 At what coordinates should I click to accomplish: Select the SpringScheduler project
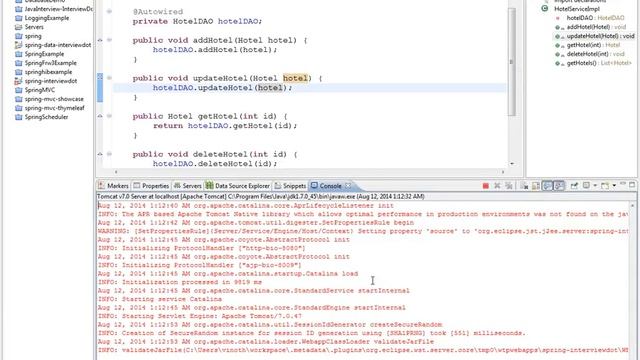[42, 117]
